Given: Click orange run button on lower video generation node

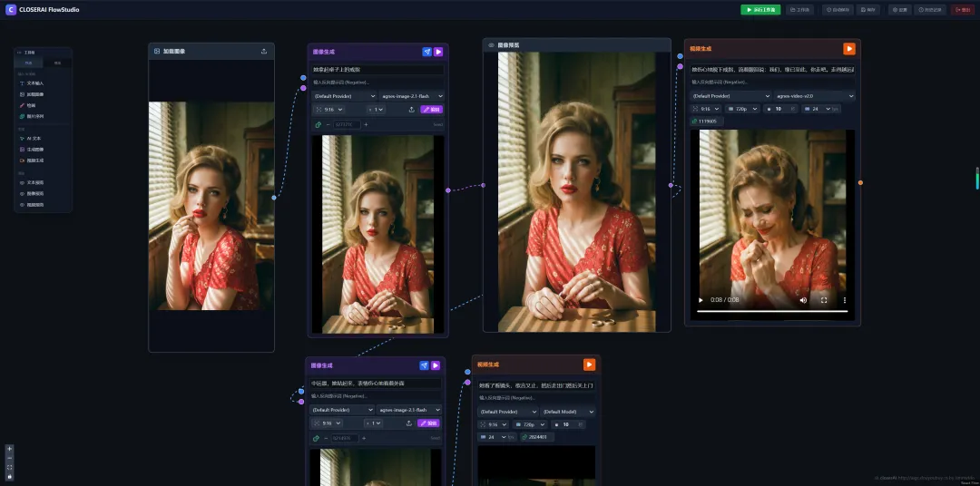Looking at the screenshot, I should point(589,364).
